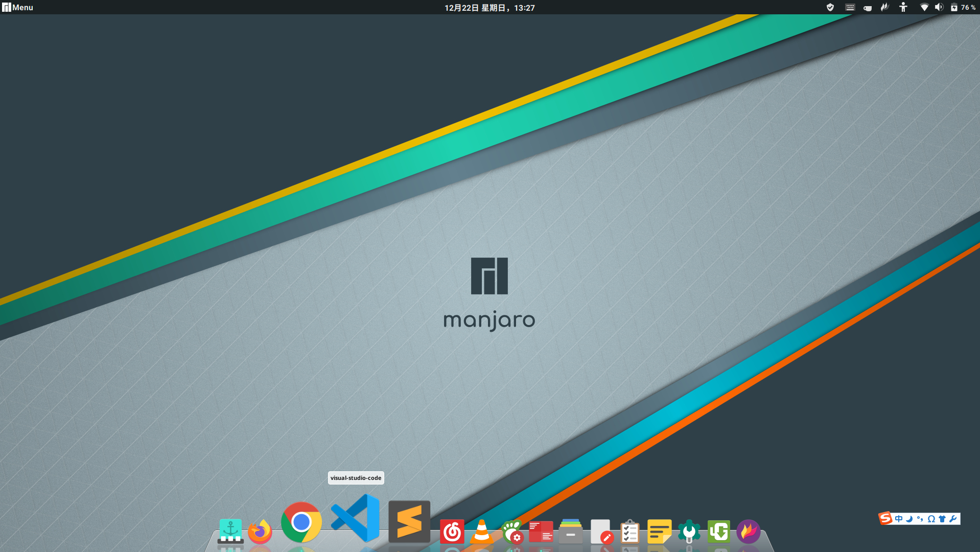This screenshot has width=980, height=552.
Task: Toggle Chinese/English mode in Sogou bar
Action: pyautogui.click(x=899, y=519)
